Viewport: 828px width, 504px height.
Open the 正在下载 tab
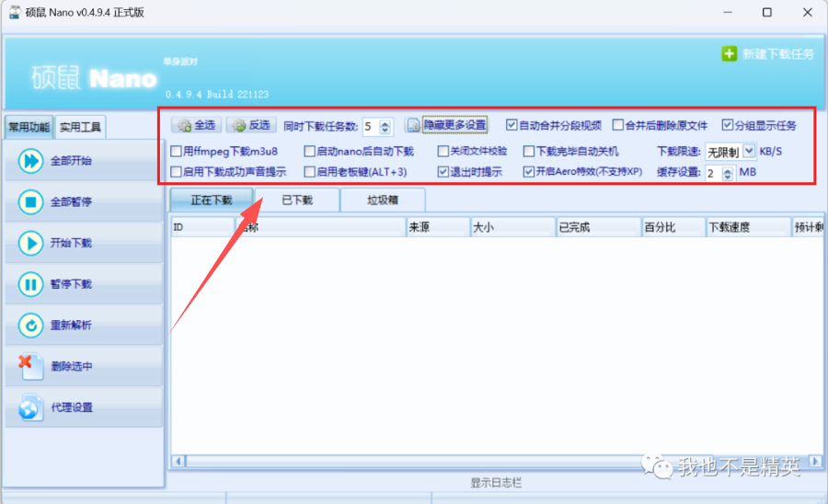tap(212, 200)
